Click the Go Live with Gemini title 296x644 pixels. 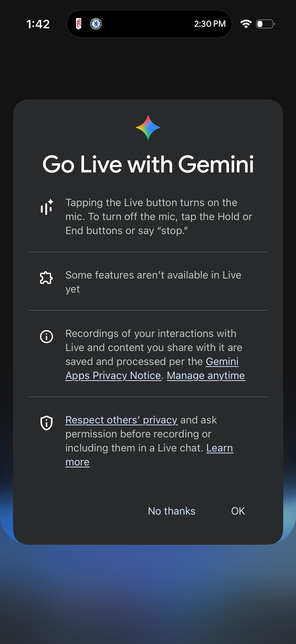[x=148, y=165]
